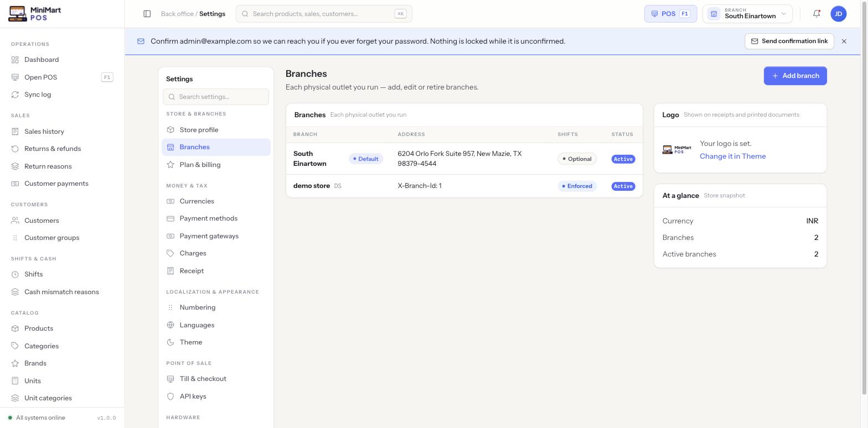868x428 pixels.
Task: Open the POS F1 button
Action: 670,14
